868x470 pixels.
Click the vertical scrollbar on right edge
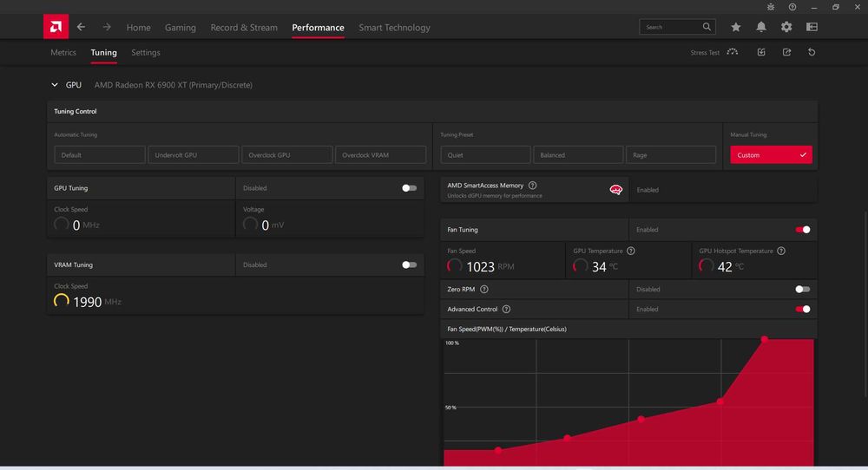(865, 303)
